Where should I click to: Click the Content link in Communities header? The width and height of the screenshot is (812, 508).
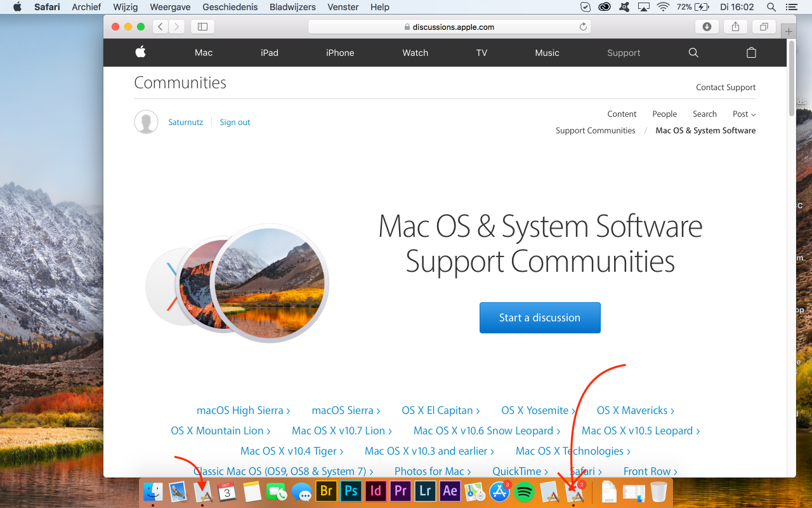(622, 114)
